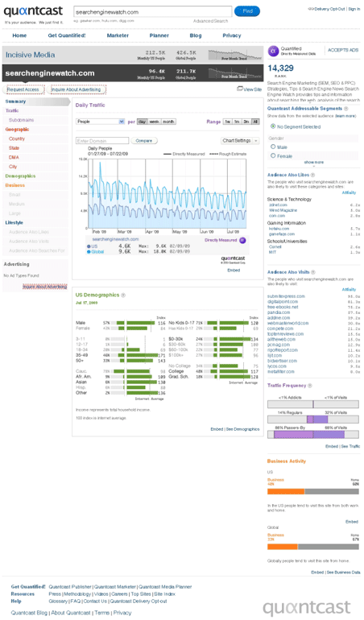
Task: Click the small quantcast logo below chart
Action: [233, 258]
